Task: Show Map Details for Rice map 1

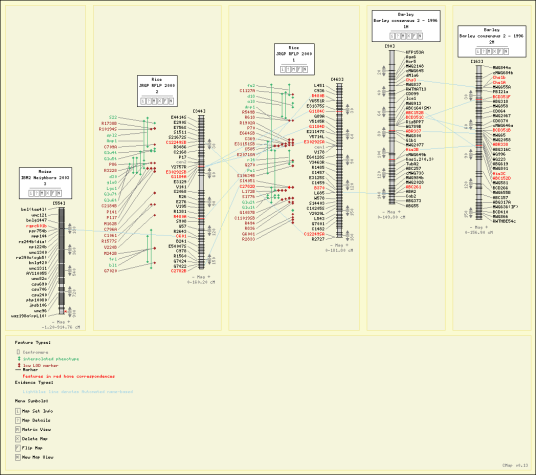Action: click(x=289, y=69)
